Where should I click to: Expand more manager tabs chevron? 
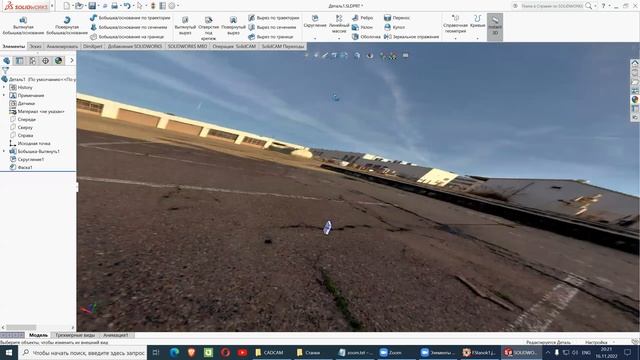[x=72, y=61]
